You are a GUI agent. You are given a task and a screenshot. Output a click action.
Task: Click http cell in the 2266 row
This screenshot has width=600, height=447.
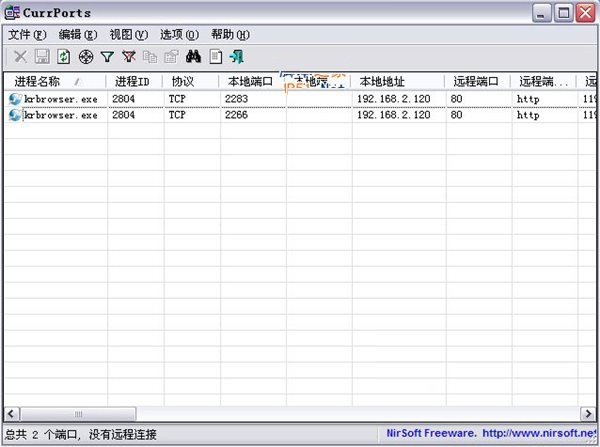coord(528,116)
